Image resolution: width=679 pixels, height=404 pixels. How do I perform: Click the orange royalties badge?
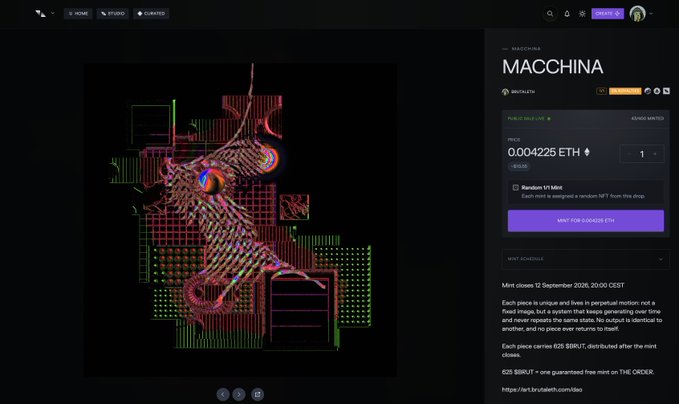[625, 91]
